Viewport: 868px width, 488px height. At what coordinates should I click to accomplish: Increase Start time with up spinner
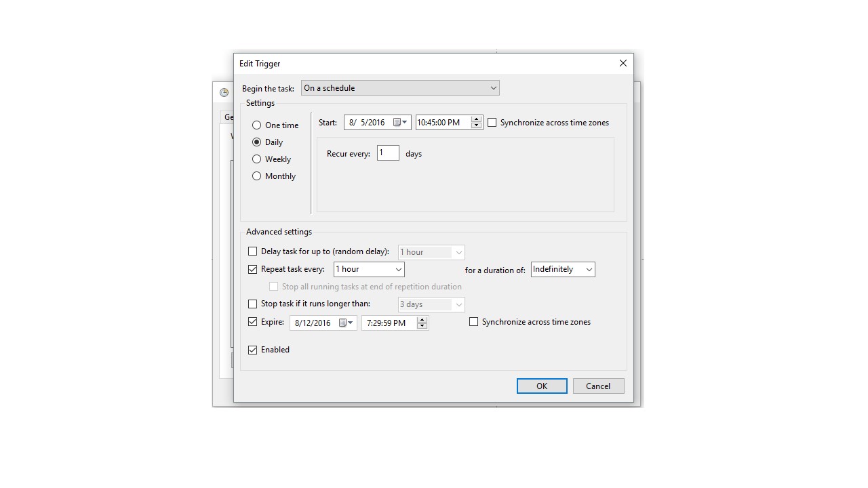pos(476,119)
